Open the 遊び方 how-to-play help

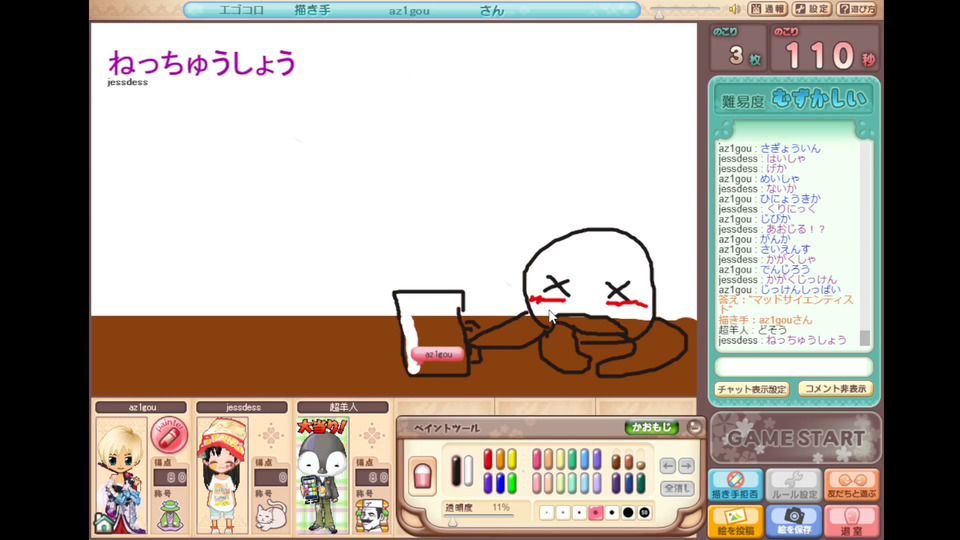(857, 9)
